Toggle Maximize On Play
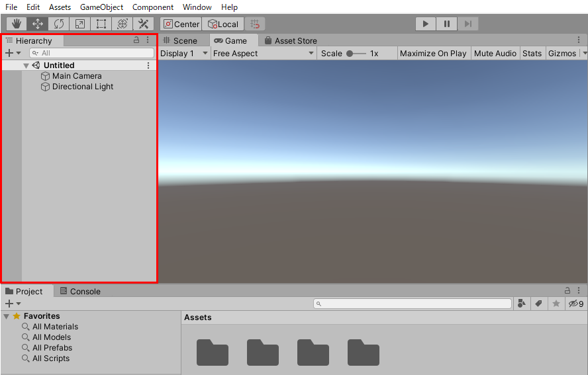The image size is (588, 375). (x=433, y=53)
